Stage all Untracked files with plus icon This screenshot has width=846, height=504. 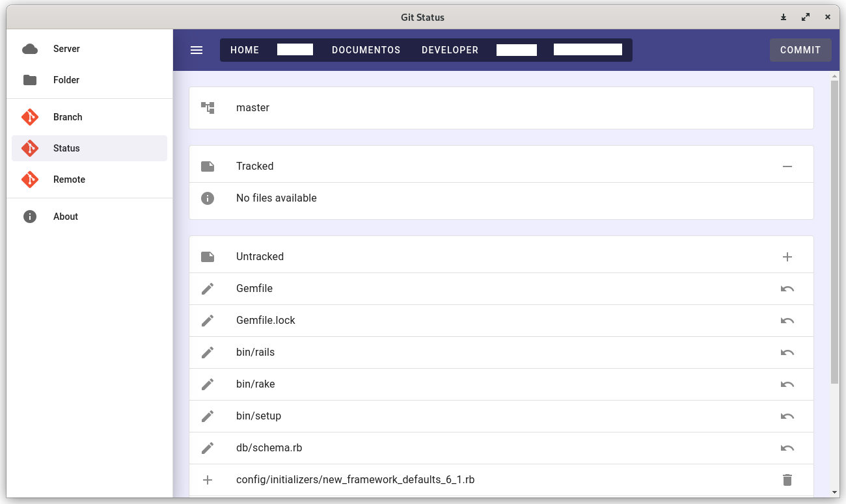point(787,256)
